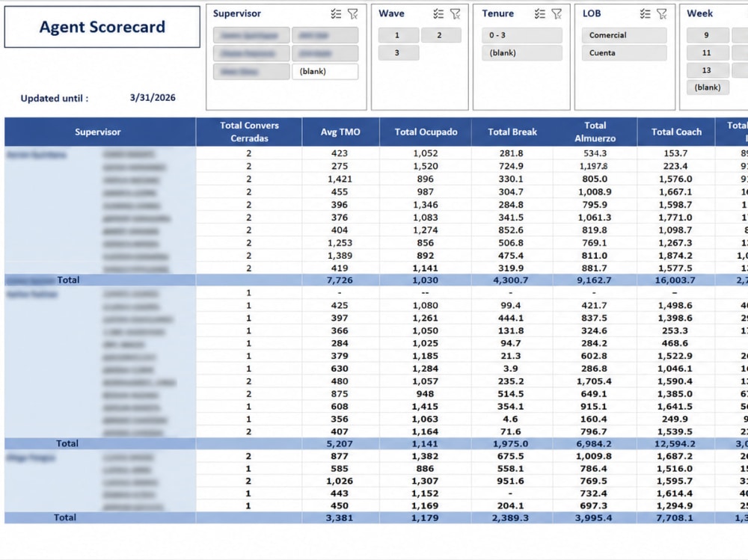Viewport: 748px width, 560px height.
Task: Select the Avg TMO cell showing 423
Action: coord(340,153)
